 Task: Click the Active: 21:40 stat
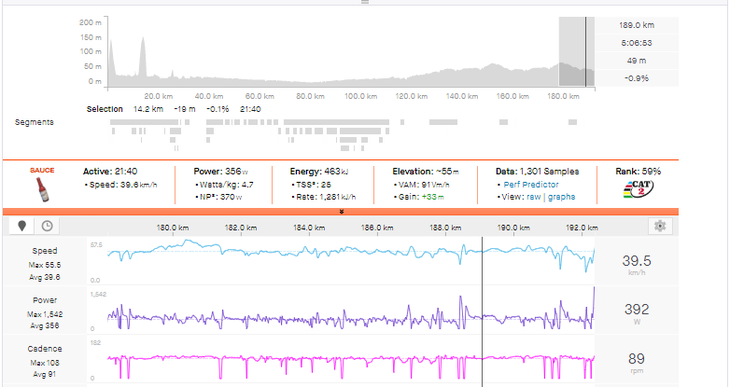(110, 171)
